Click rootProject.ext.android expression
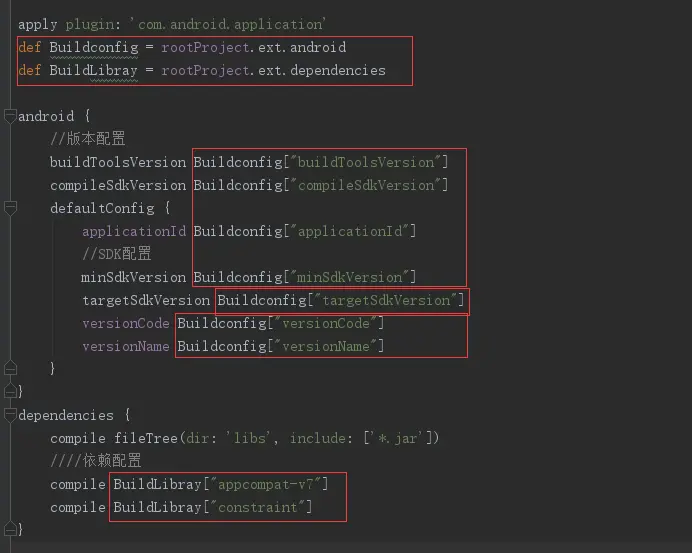The image size is (692, 553). click(x=253, y=47)
